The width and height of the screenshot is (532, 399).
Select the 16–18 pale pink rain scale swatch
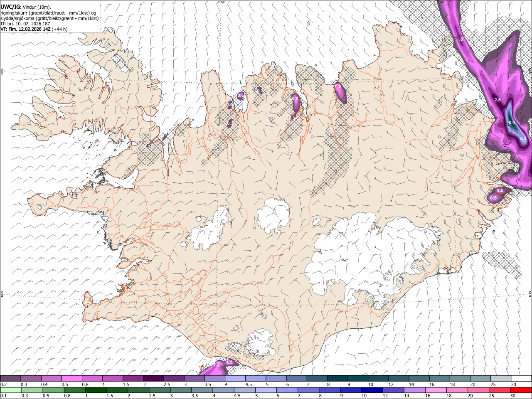click(436, 390)
